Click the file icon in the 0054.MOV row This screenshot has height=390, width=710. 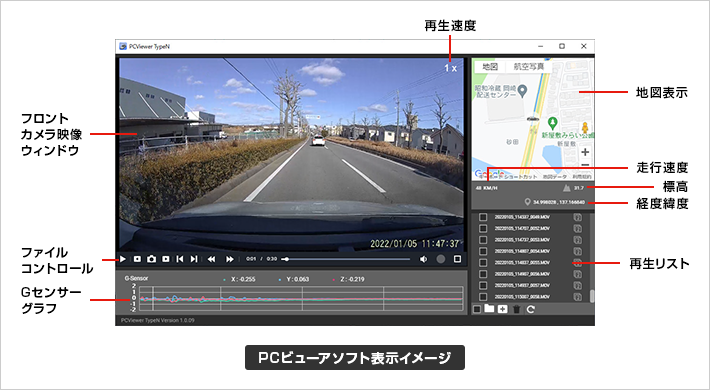pyautogui.click(x=577, y=251)
